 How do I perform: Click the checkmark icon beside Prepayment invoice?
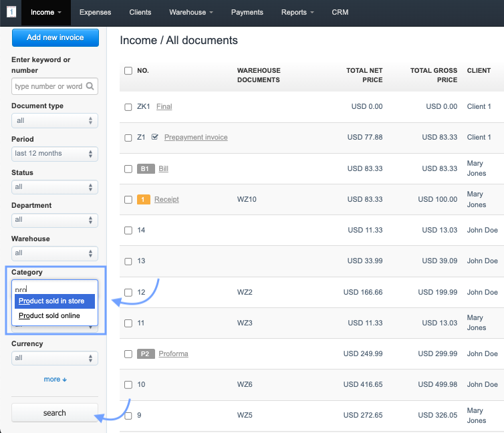(x=155, y=137)
